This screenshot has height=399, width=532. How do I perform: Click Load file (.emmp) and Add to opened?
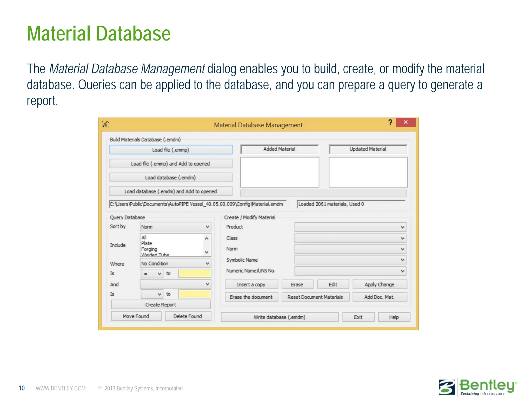171,164
